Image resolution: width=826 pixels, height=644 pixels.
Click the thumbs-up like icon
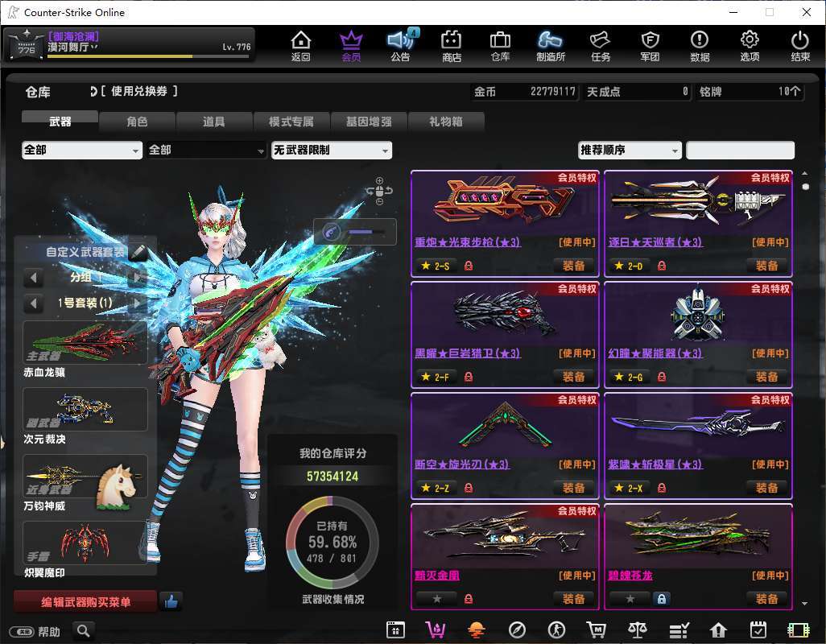[170, 601]
